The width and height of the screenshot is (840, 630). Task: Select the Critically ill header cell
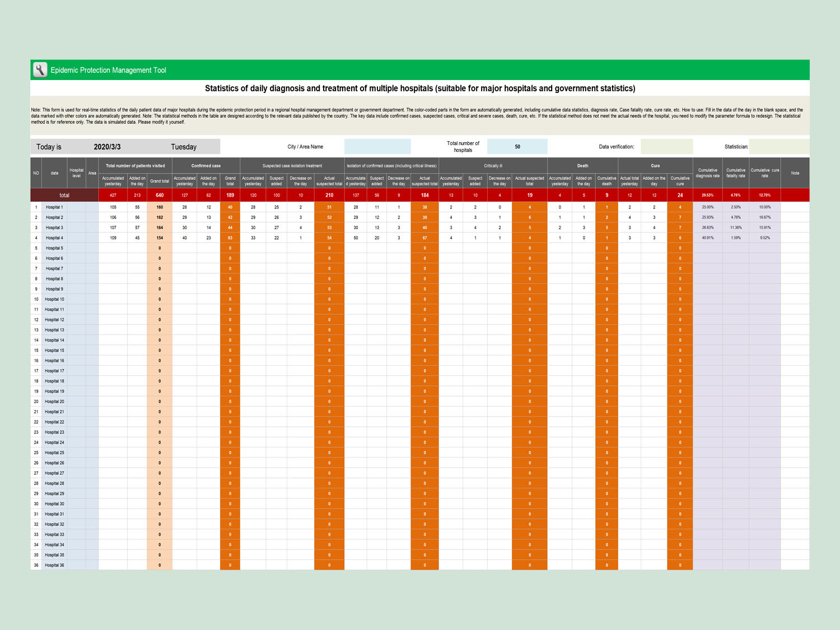[x=493, y=166]
